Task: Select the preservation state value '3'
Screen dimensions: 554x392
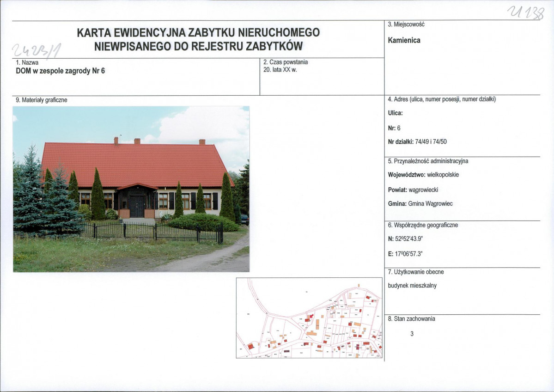Action: coord(412,334)
